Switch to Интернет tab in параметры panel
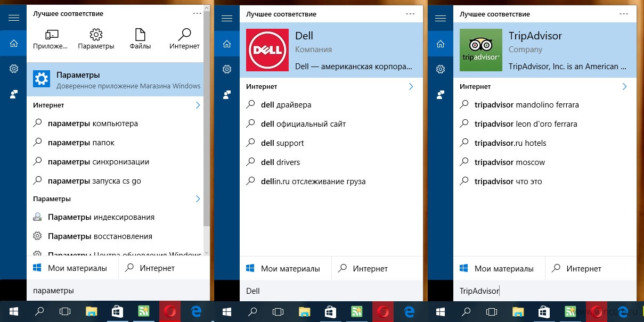The image size is (644, 322). coord(164,268)
